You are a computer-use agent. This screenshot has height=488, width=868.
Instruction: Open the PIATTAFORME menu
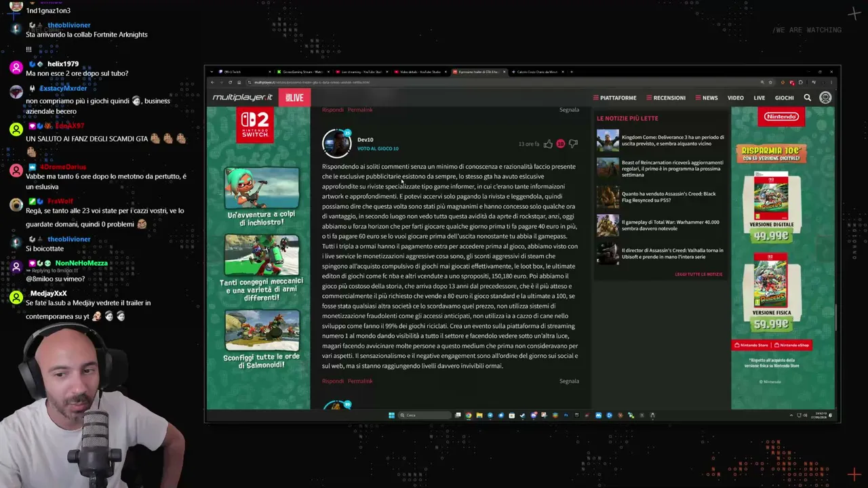614,98
